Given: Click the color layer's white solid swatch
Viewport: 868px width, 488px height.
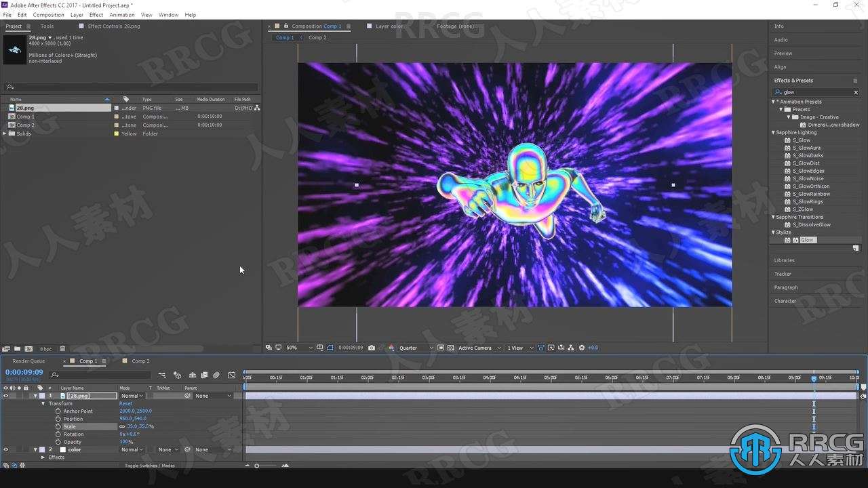Looking at the screenshot, I should pyautogui.click(x=63, y=449).
